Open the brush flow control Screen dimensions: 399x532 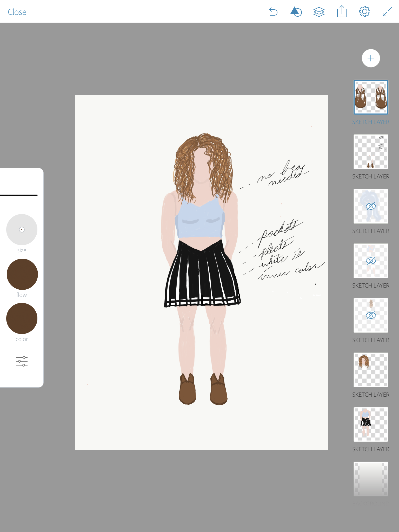pos(22,274)
